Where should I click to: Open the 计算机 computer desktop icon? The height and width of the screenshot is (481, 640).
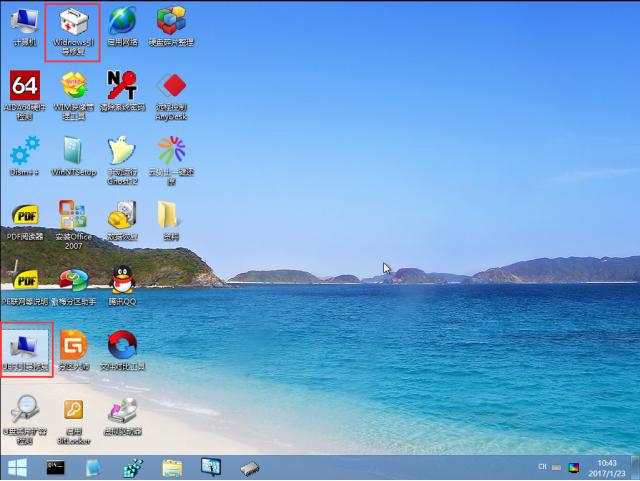click(x=24, y=27)
